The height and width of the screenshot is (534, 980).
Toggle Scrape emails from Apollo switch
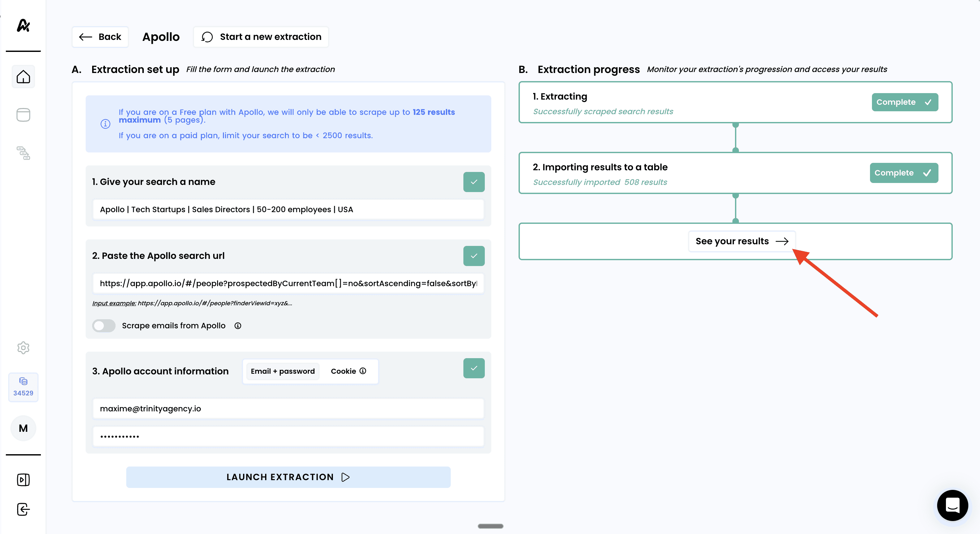(104, 326)
